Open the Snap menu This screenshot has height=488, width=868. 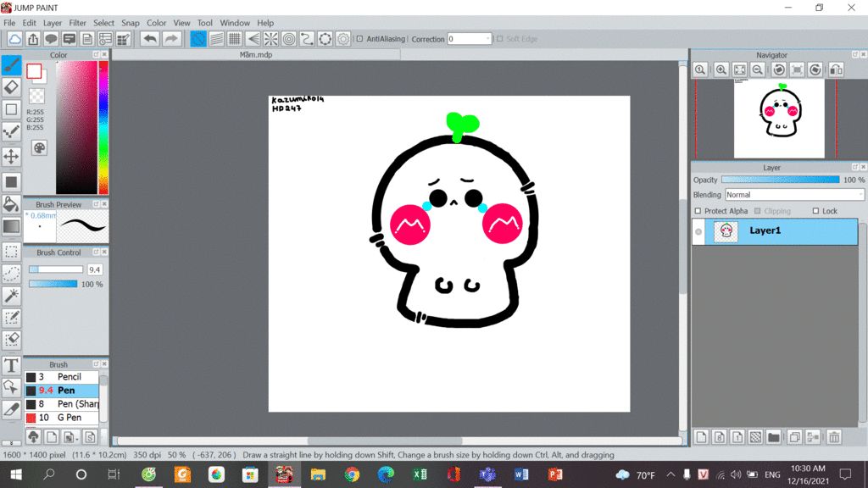(130, 23)
